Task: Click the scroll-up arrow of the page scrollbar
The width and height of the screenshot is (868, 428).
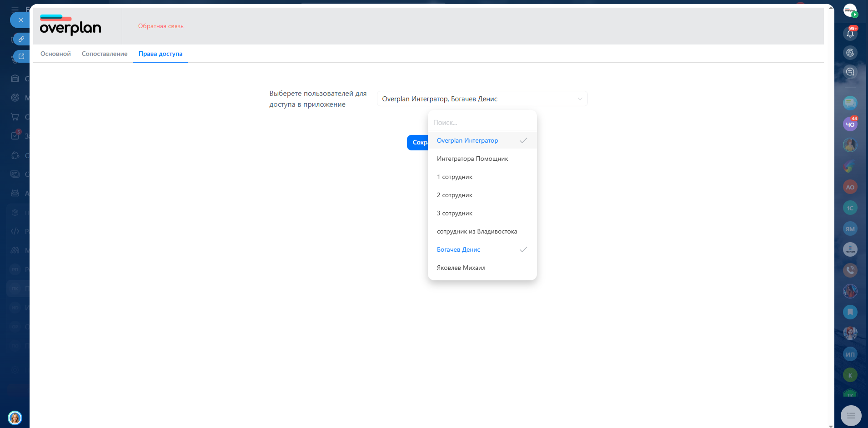Action: pos(831,8)
